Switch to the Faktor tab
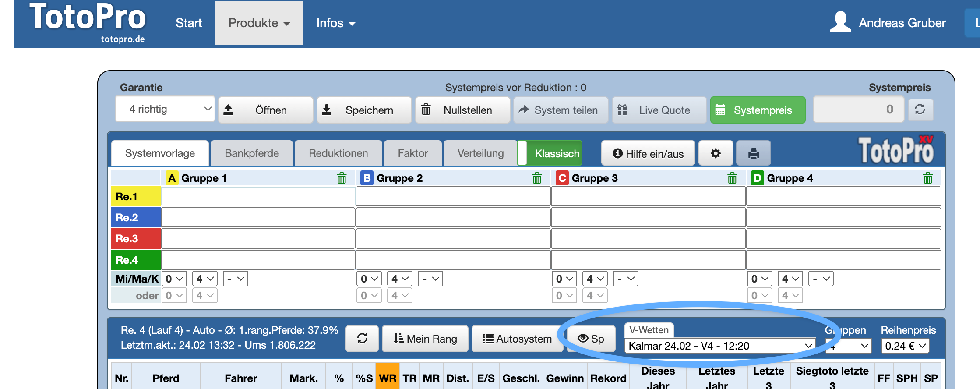Image resolution: width=980 pixels, height=389 pixels. tap(412, 153)
